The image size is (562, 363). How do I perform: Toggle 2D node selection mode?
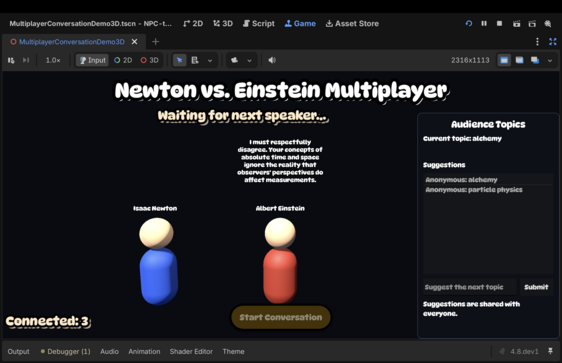[123, 60]
